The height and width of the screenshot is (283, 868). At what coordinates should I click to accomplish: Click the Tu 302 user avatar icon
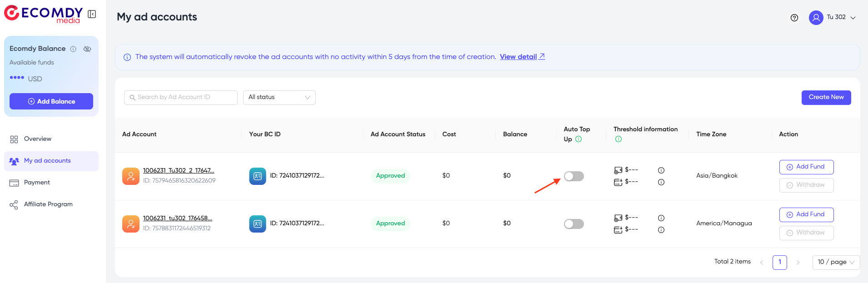coord(816,18)
